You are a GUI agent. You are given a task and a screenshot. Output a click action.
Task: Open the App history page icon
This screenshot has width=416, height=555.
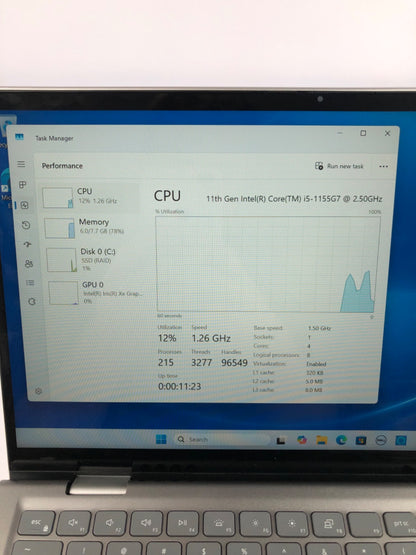[26, 225]
